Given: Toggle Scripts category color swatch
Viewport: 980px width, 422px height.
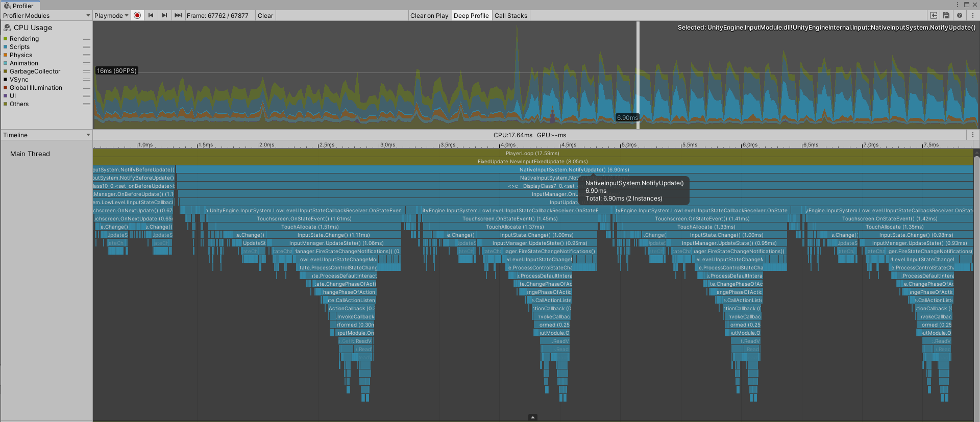Looking at the screenshot, I should coord(6,47).
